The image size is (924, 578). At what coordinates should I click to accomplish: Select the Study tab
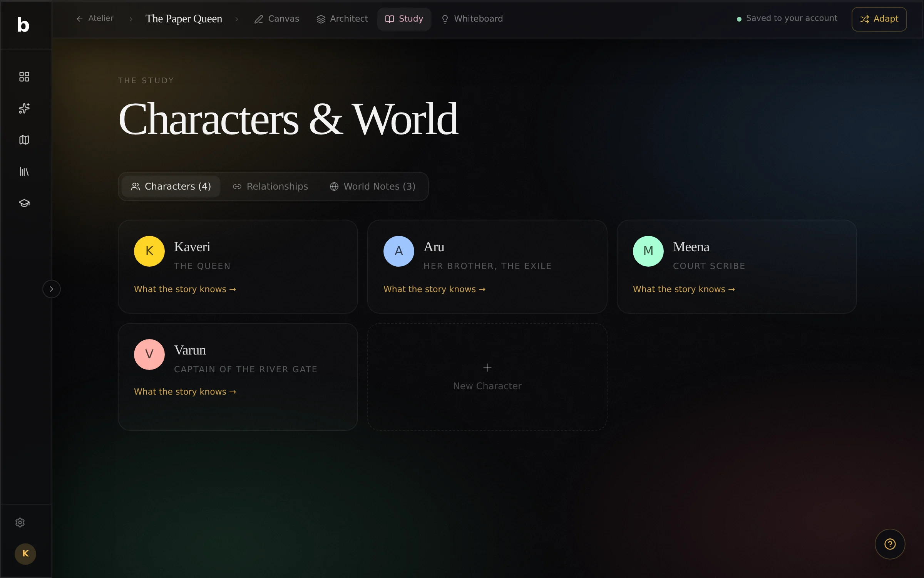pos(404,19)
